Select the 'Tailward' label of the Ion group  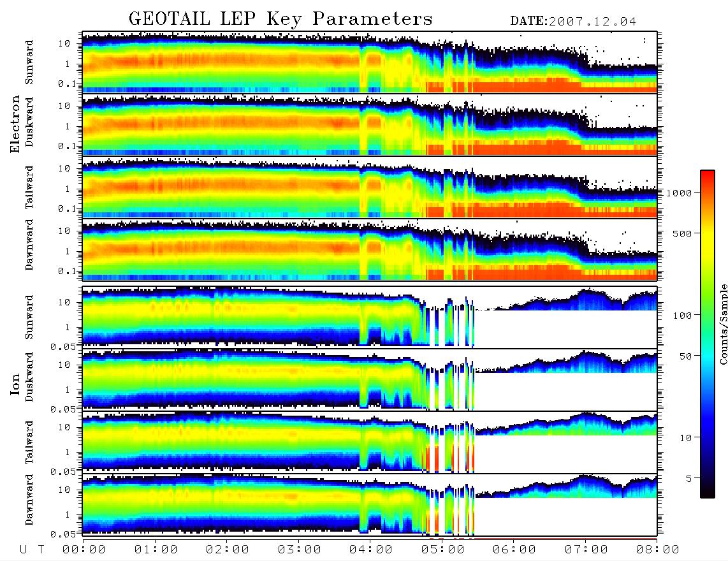tap(29, 442)
